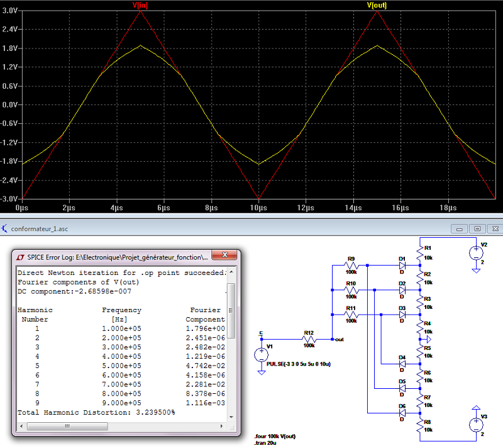The height and width of the screenshot is (448, 503).
Task: Click the 3.0V label on the vertical axis
Action: pos(10,11)
